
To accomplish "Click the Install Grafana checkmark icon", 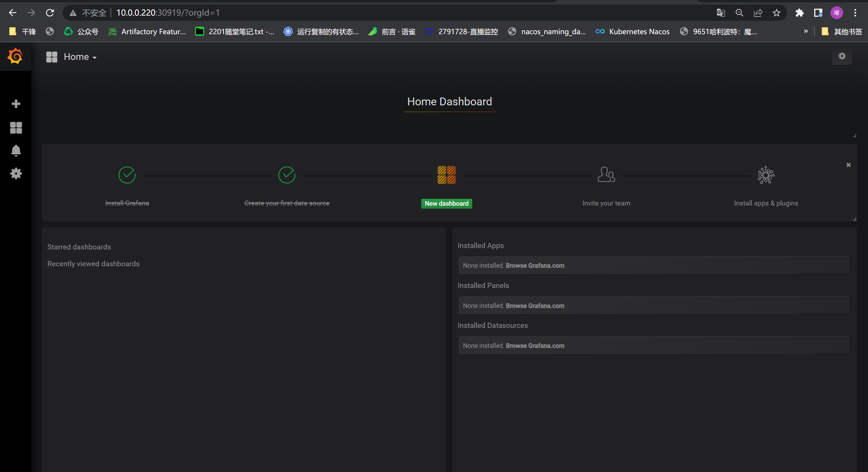I will pyautogui.click(x=127, y=175).
